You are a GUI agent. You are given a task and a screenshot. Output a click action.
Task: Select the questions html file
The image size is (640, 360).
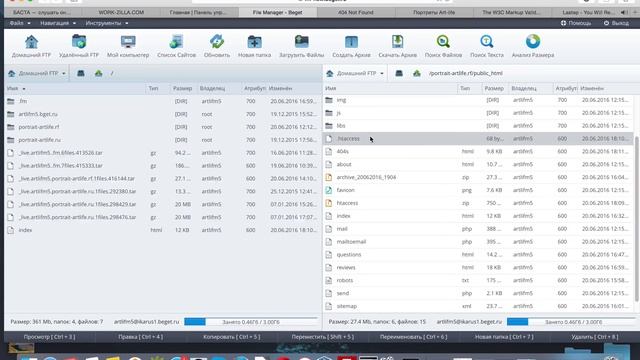coord(478,254)
